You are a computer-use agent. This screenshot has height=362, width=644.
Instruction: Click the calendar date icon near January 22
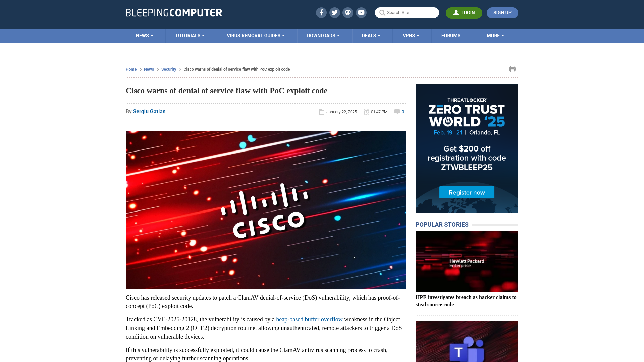(322, 111)
